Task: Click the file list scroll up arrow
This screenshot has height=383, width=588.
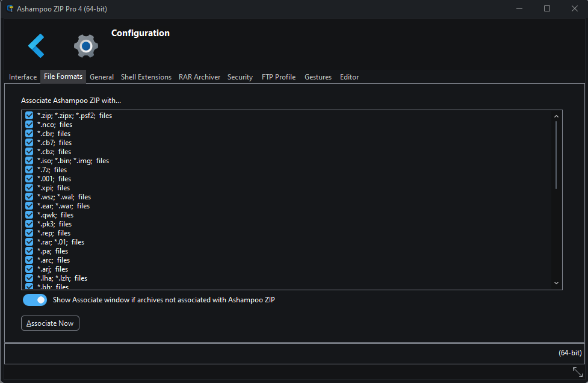Action: click(556, 116)
